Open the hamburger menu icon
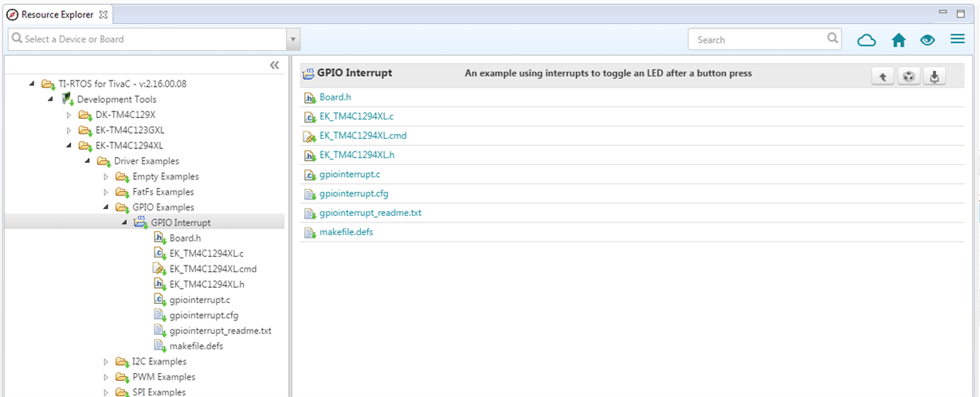Image resolution: width=980 pixels, height=397 pixels. (958, 39)
